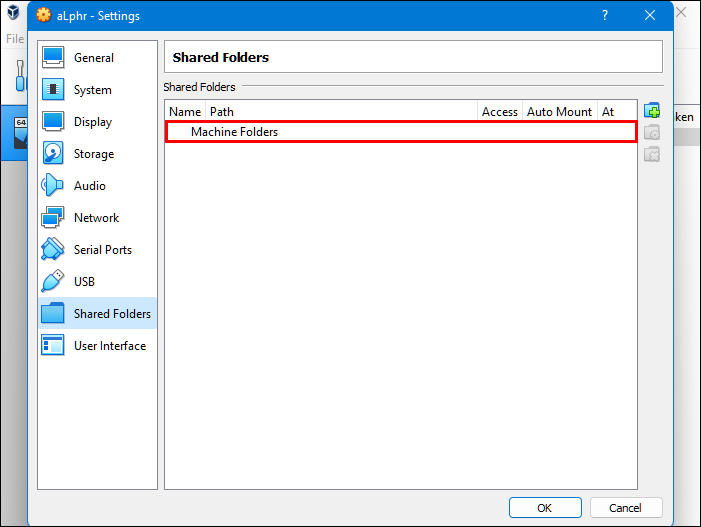Select the Audio speaker icon
The image size is (701, 527).
click(x=54, y=186)
